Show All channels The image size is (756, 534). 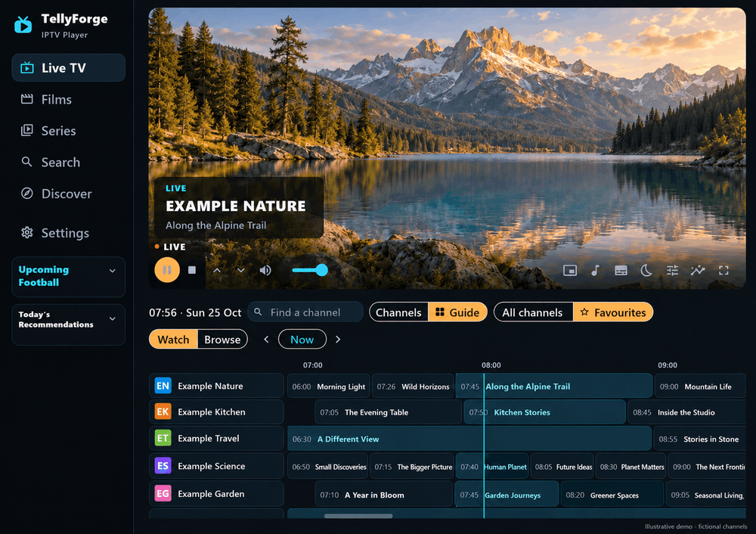pos(533,312)
